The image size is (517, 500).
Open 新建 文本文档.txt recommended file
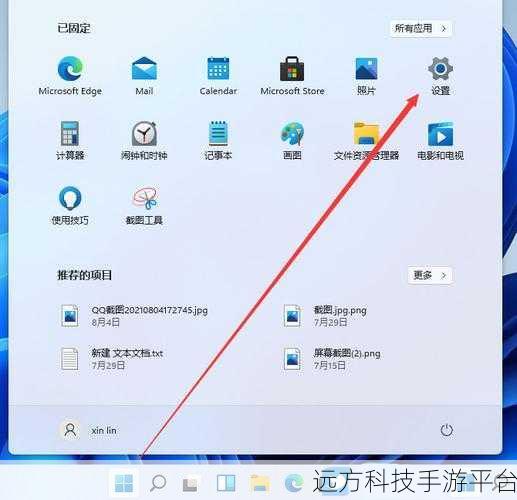tap(112, 359)
